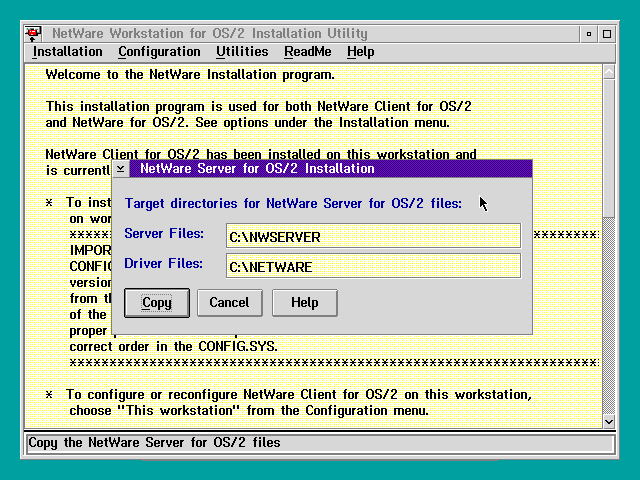Click 'To configure or reconfigure NetWare Client' line
The height and width of the screenshot is (480, 640).
pyautogui.click(x=299, y=395)
